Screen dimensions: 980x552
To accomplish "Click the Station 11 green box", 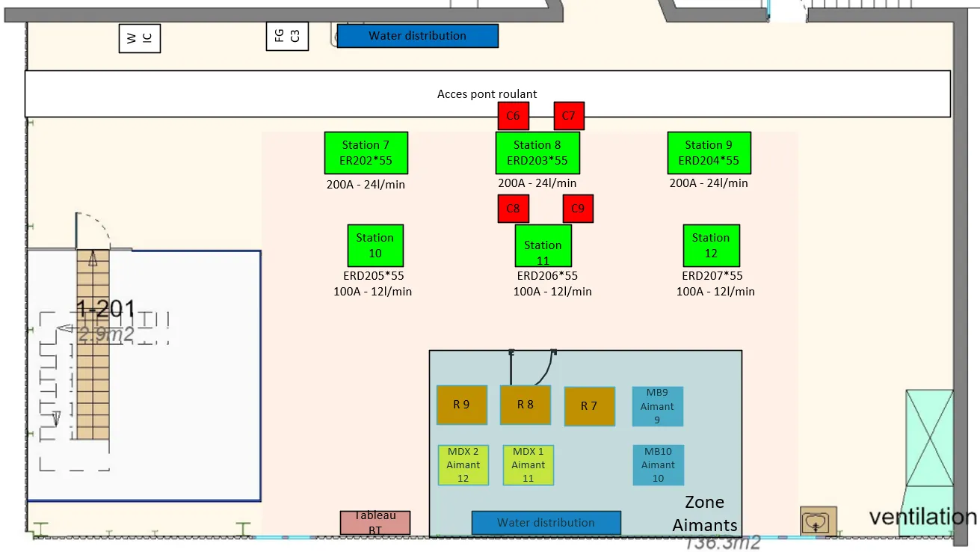I will (x=543, y=245).
